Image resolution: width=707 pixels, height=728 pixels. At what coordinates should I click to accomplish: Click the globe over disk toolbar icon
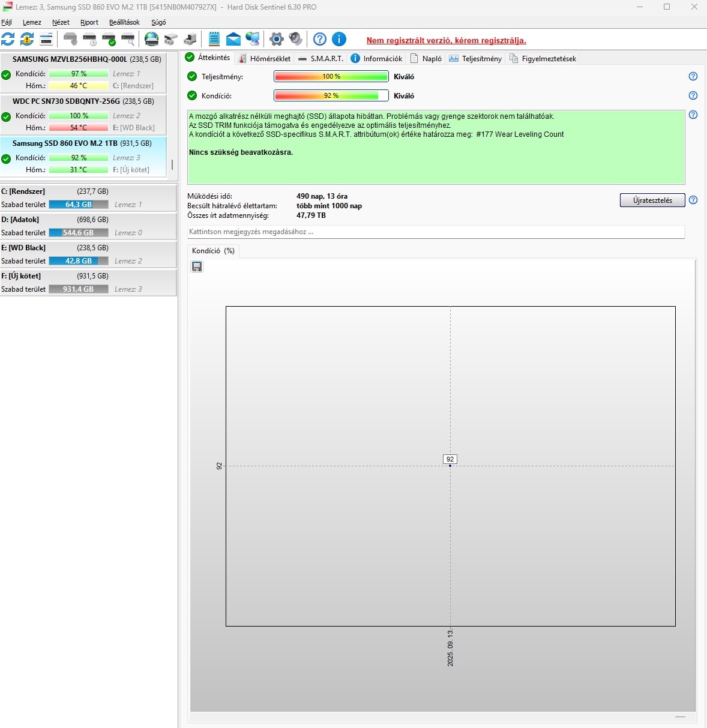click(x=152, y=40)
